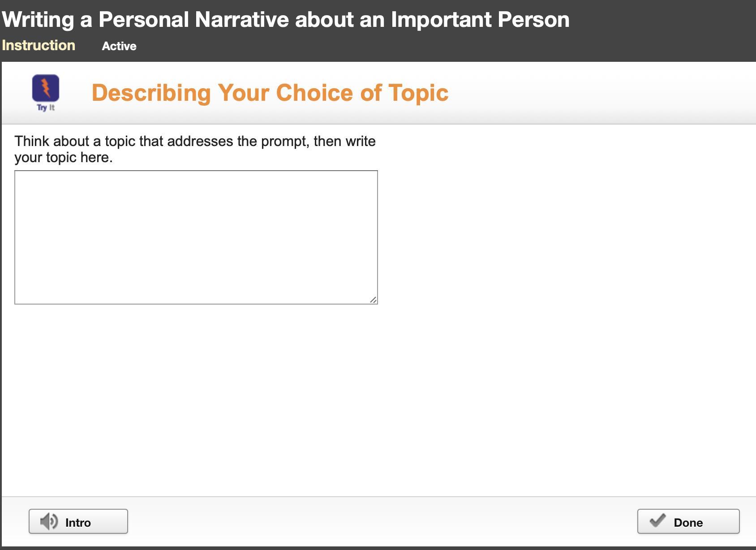The width and height of the screenshot is (756, 550).
Task: Click the speaker icon on the Intro button
Action: [49, 522]
